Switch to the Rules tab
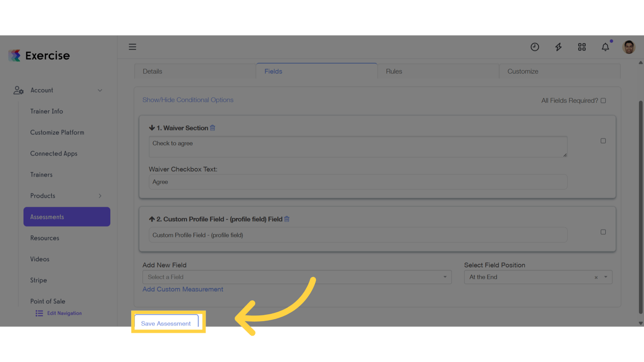This screenshot has height=362, width=644. point(394,71)
